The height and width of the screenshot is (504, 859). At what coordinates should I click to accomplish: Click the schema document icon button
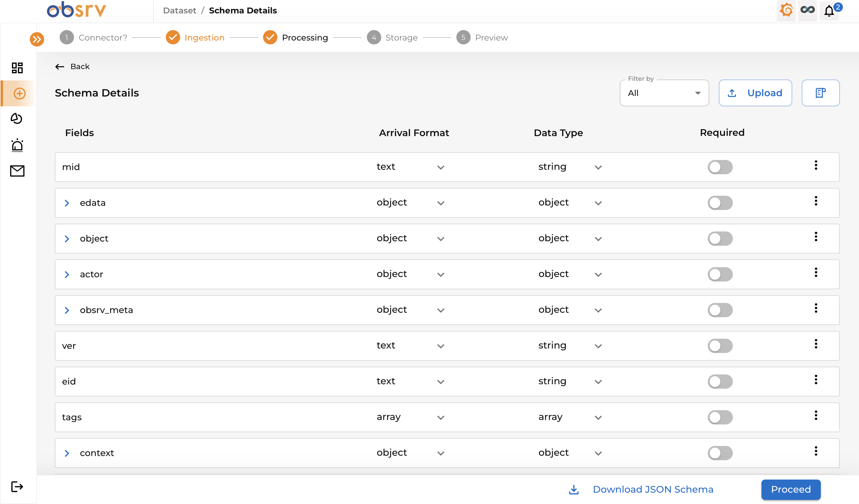point(820,93)
